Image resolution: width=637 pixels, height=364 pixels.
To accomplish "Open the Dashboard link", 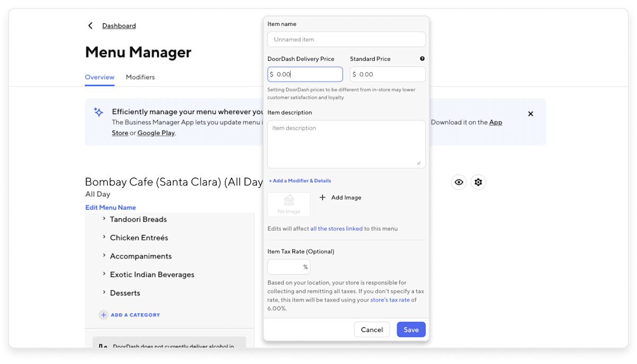I will click(119, 25).
